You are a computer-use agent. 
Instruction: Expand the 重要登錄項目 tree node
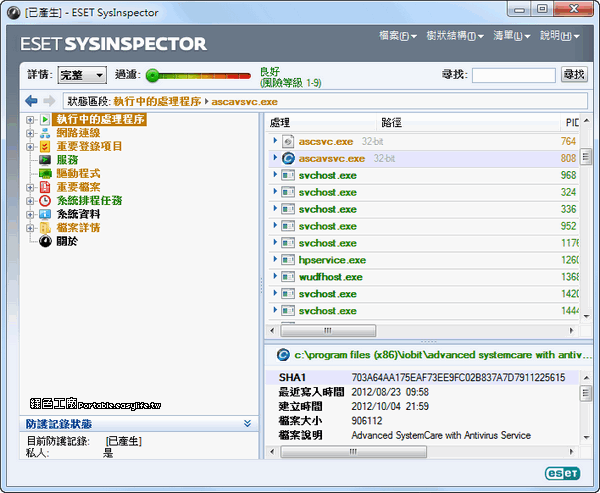[30, 147]
